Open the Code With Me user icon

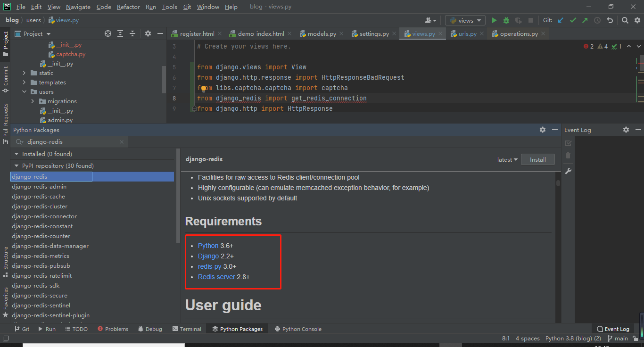[430, 20]
